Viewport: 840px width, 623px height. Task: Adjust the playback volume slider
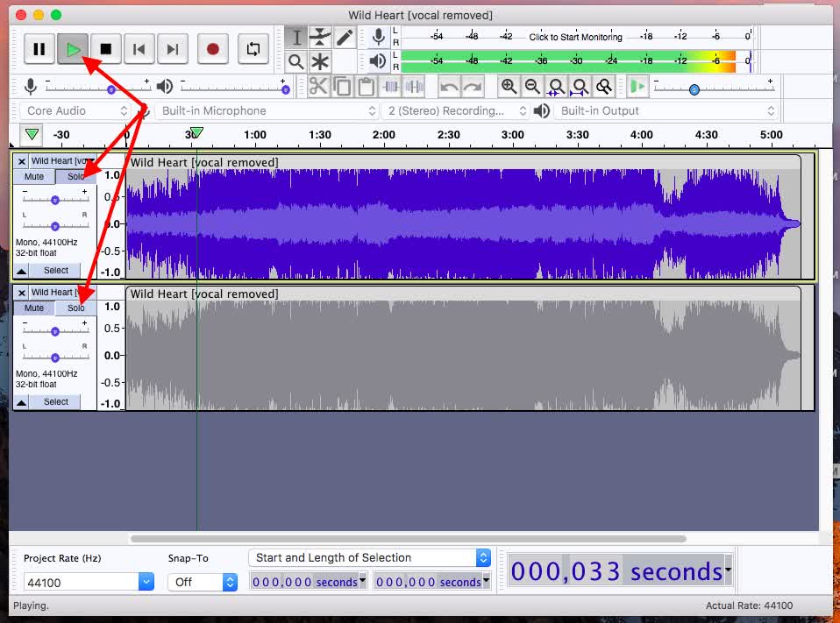[235, 88]
